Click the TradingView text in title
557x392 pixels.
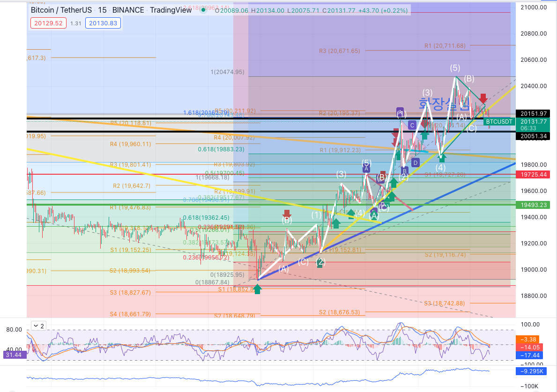(x=171, y=10)
